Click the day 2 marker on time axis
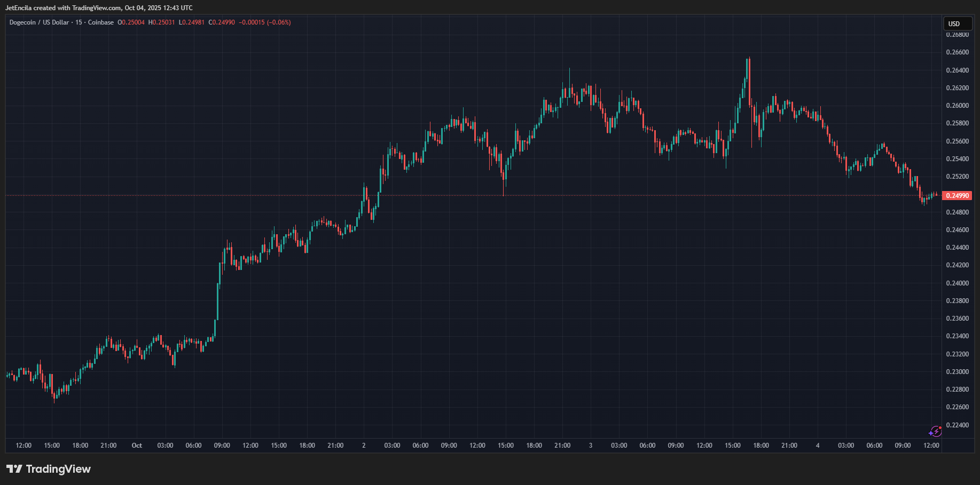980x485 pixels. point(364,446)
